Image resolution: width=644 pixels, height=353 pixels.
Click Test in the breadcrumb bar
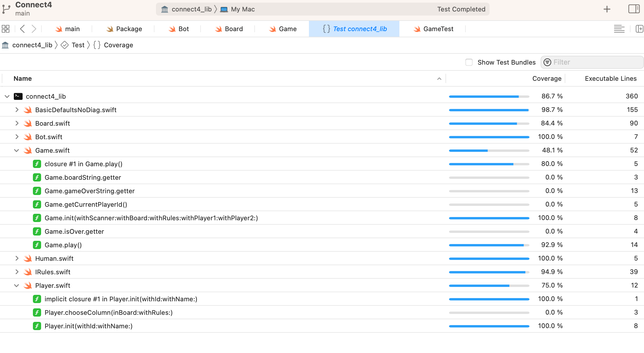[x=78, y=45]
